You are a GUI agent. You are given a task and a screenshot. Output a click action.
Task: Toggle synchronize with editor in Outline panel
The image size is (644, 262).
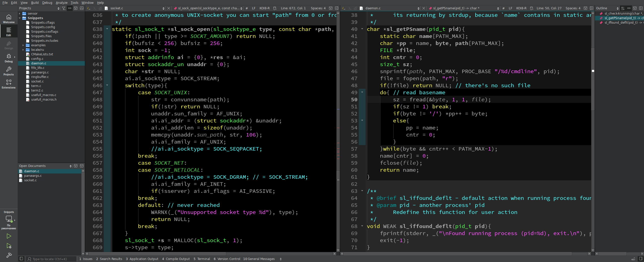pyautogui.click(x=629, y=8)
